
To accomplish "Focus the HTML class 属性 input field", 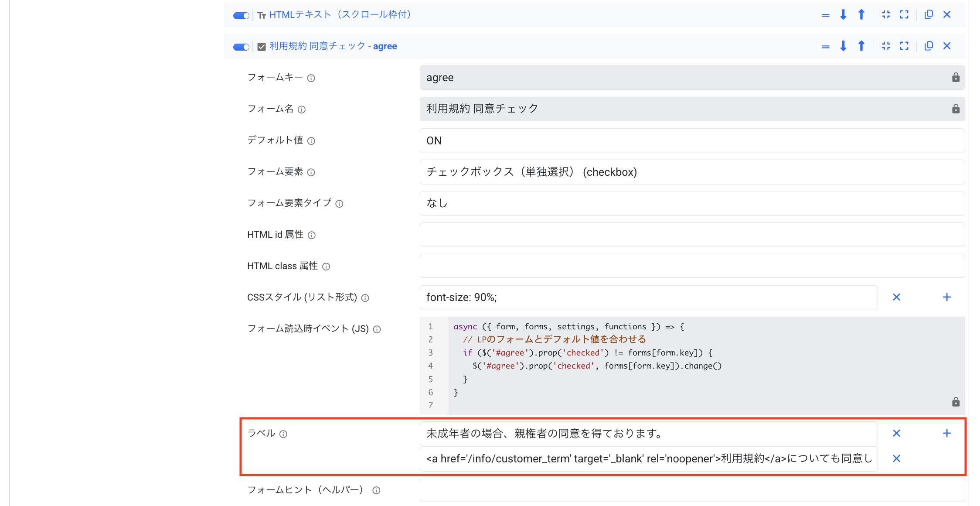I will (x=692, y=266).
